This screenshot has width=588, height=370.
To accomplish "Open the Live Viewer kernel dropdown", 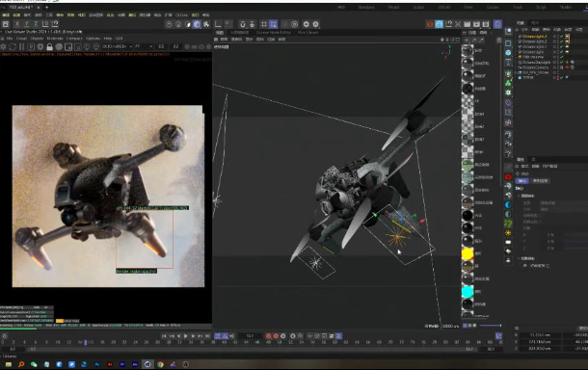I will [117, 46].
